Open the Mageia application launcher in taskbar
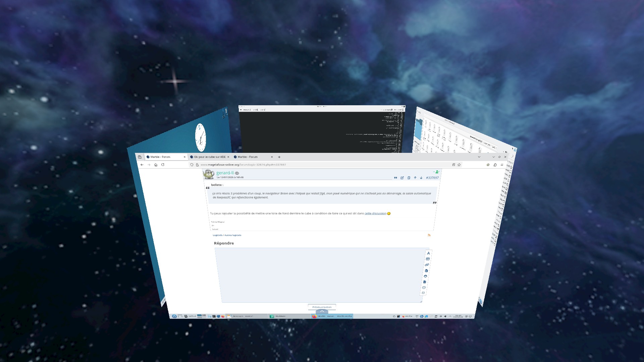This screenshot has width=644, height=362. click(174, 316)
